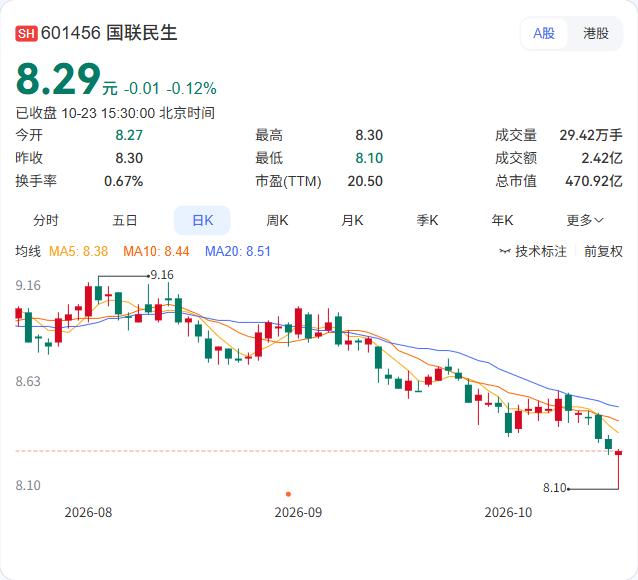Click the -0.12% change value
638x580 pixels.
click(191, 88)
